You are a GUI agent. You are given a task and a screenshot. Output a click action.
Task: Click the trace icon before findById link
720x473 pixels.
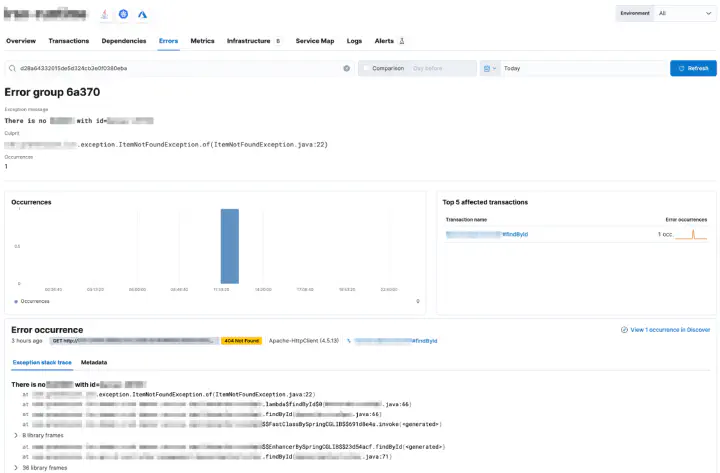click(x=349, y=341)
